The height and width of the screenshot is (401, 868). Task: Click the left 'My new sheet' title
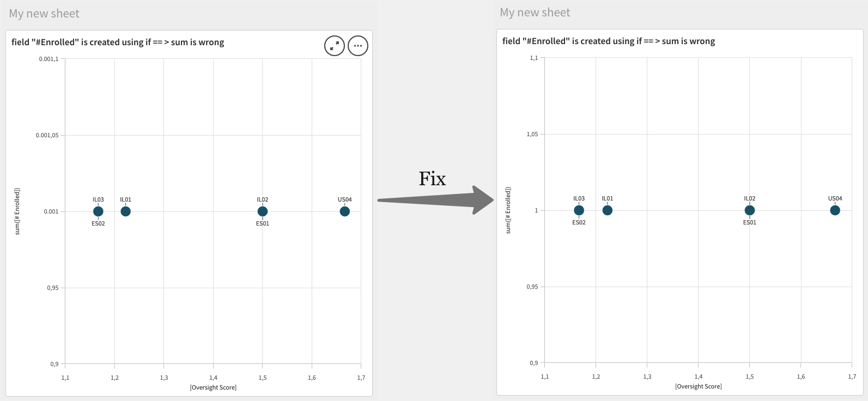(44, 12)
